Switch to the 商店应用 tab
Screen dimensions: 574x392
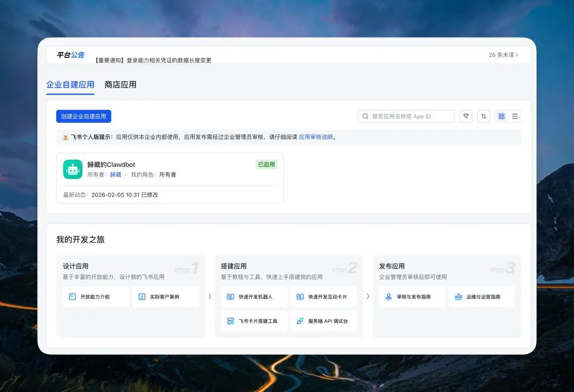click(119, 84)
